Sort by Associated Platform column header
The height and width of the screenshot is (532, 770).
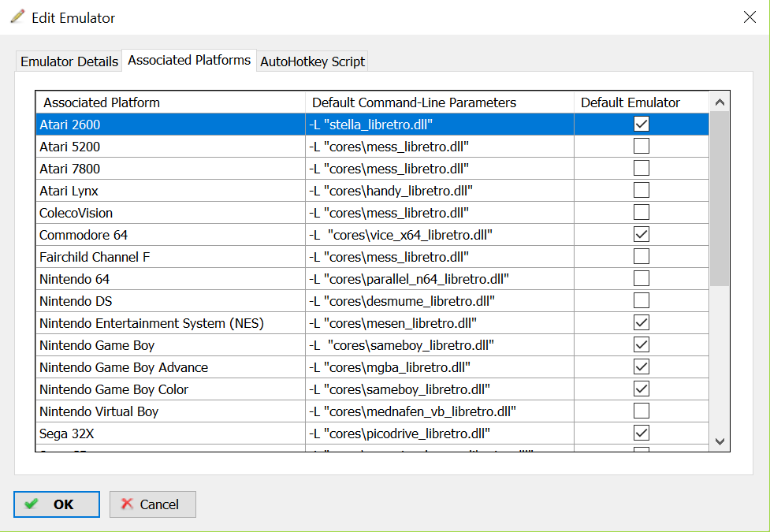[x=170, y=102]
